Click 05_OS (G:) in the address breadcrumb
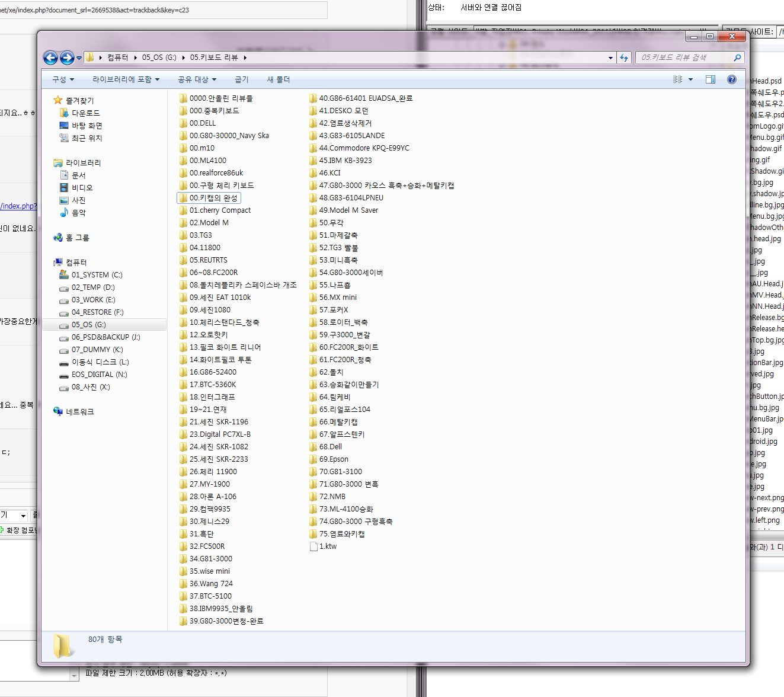Viewport: 784px width, 697px height. tap(159, 57)
